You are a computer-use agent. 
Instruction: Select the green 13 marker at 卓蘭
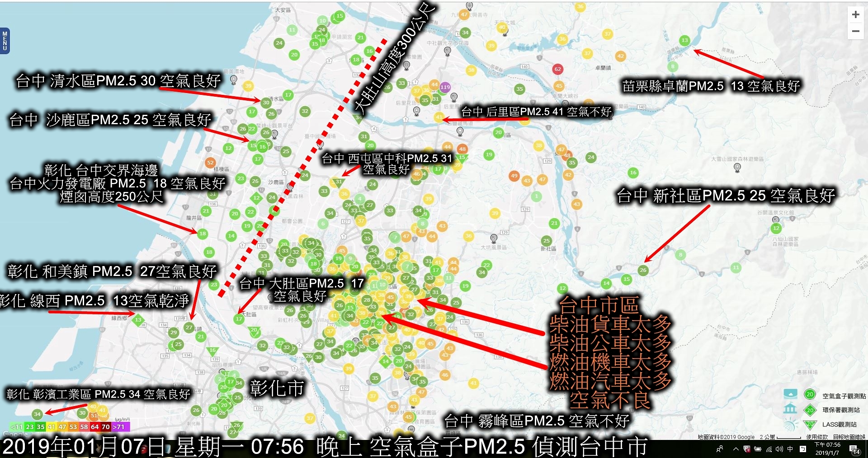684,40
